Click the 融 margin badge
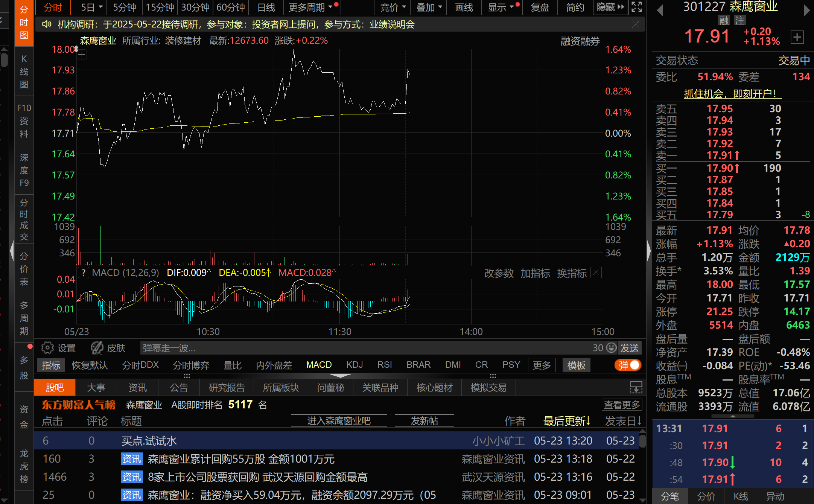The height and width of the screenshot is (504, 814). point(724,20)
